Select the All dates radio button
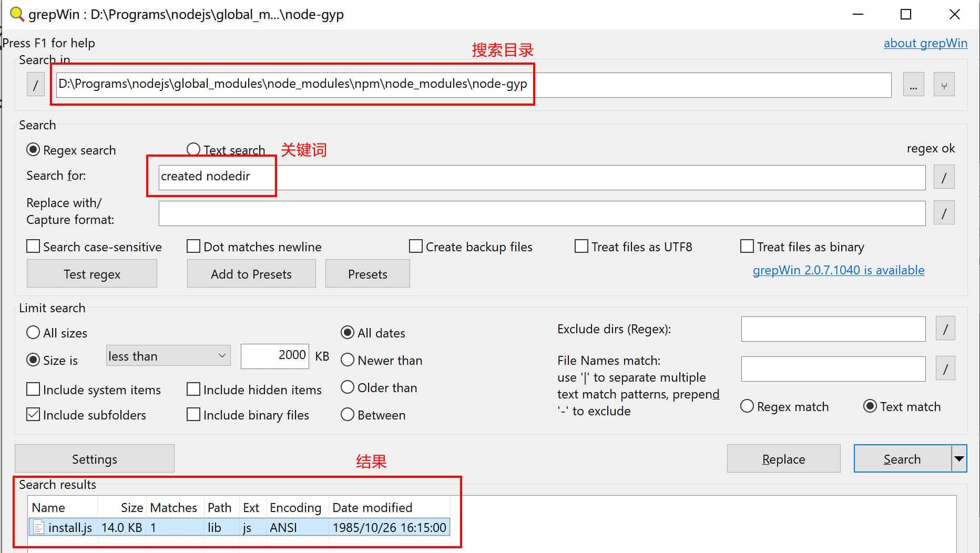Screen dimensions: 980x553 (x=348, y=333)
